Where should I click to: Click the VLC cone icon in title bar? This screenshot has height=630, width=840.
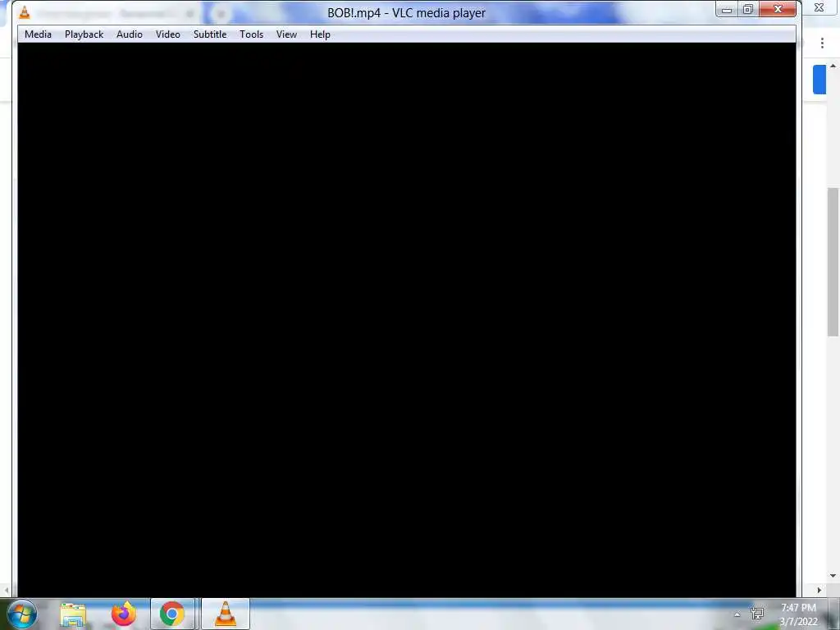25,11
